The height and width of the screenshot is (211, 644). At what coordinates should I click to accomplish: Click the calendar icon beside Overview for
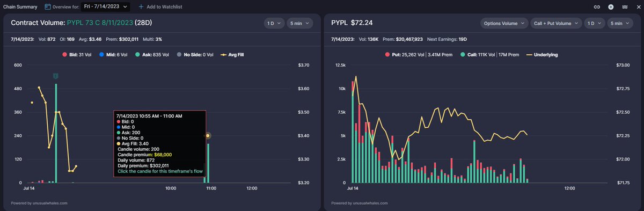tap(48, 7)
